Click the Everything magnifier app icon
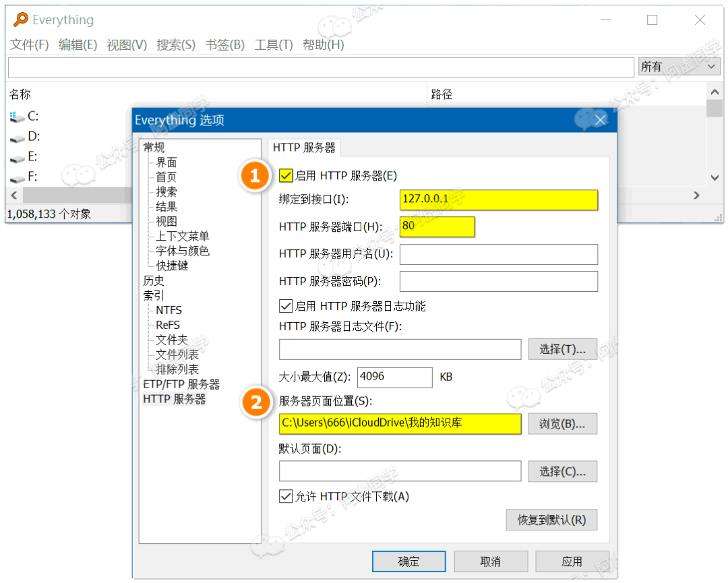Image resolution: width=728 pixels, height=583 pixels. pyautogui.click(x=20, y=20)
